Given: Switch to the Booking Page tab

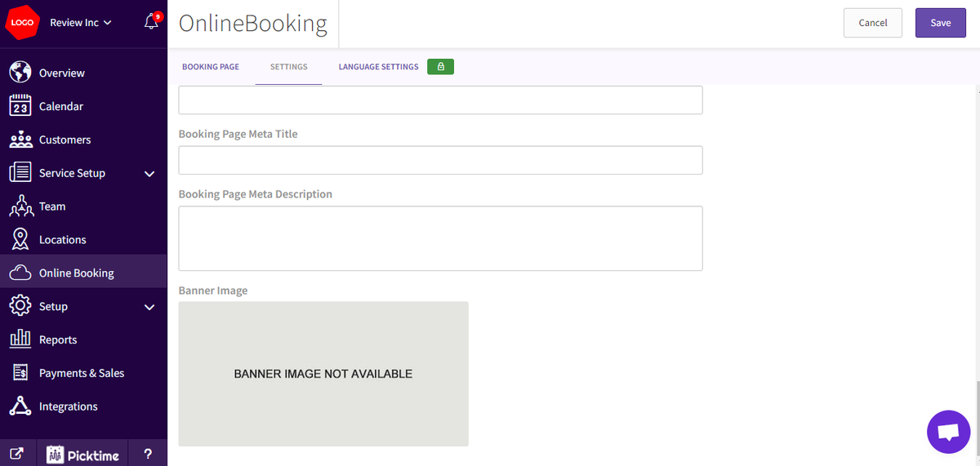Looking at the screenshot, I should coord(211,67).
